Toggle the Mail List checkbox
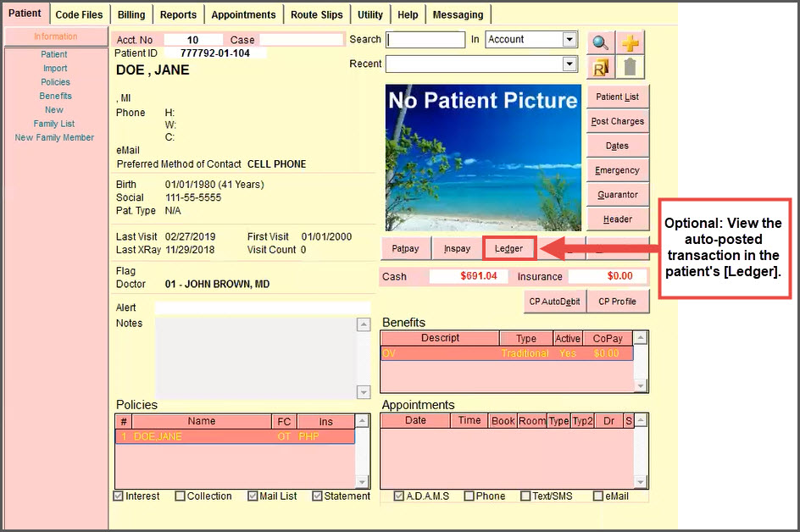The image size is (800, 532). pos(253,496)
